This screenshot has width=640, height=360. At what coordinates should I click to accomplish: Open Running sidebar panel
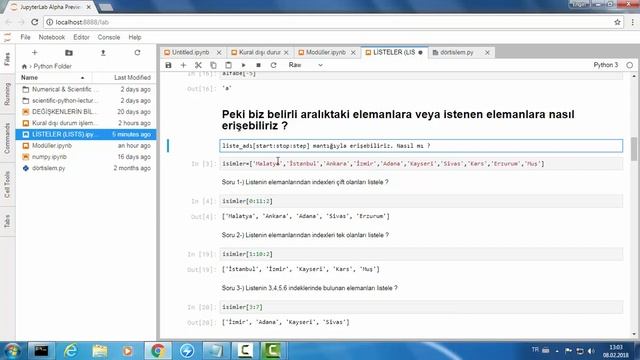tap(7, 95)
